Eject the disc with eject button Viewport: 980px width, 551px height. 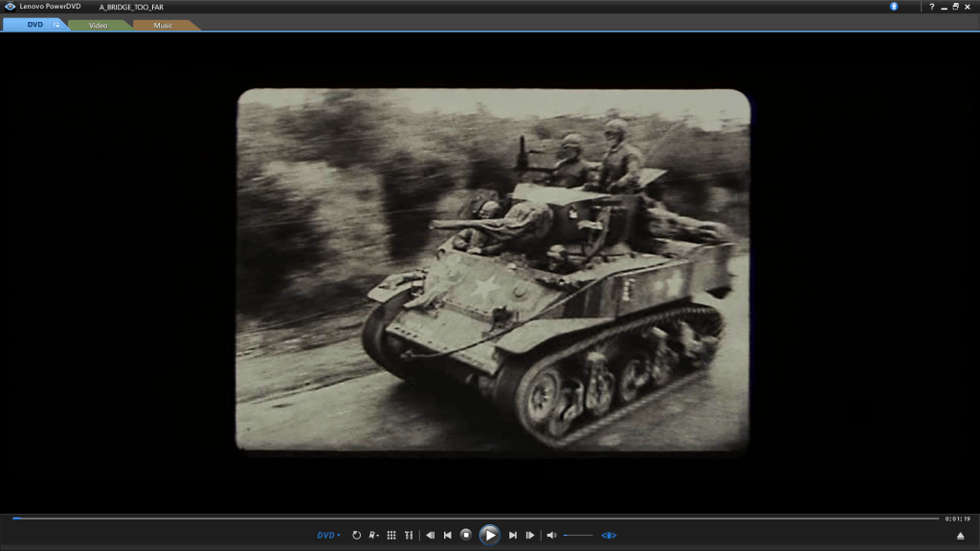960,535
